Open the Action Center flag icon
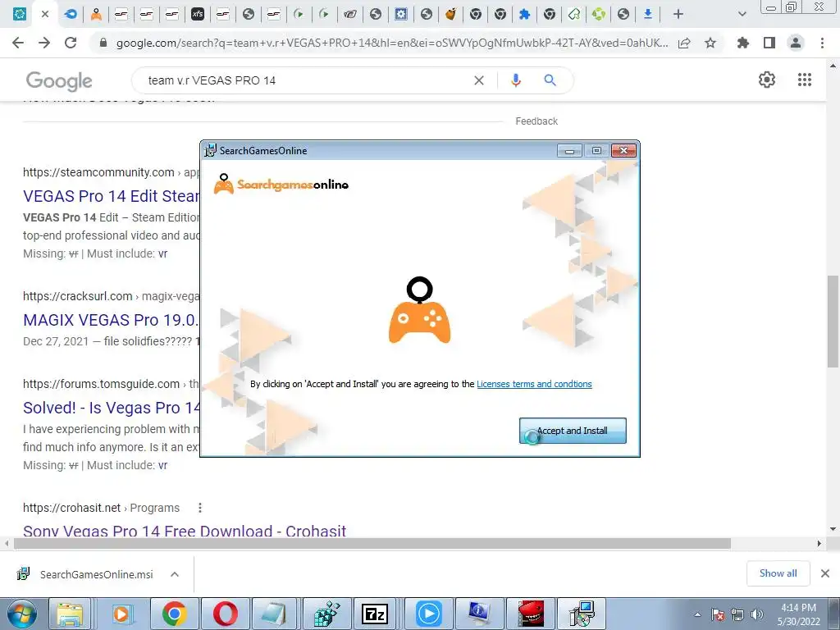Image resolution: width=840 pixels, height=630 pixels. (717, 614)
